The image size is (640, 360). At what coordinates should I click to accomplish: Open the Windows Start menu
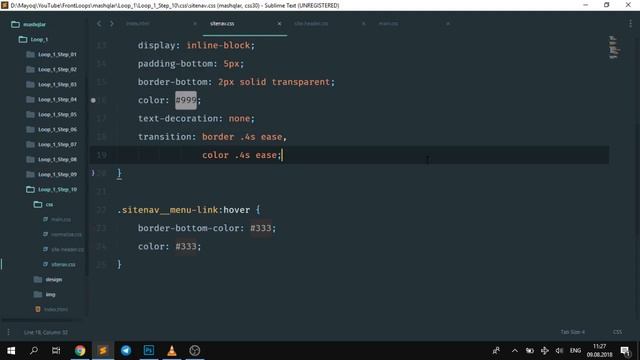point(11,350)
